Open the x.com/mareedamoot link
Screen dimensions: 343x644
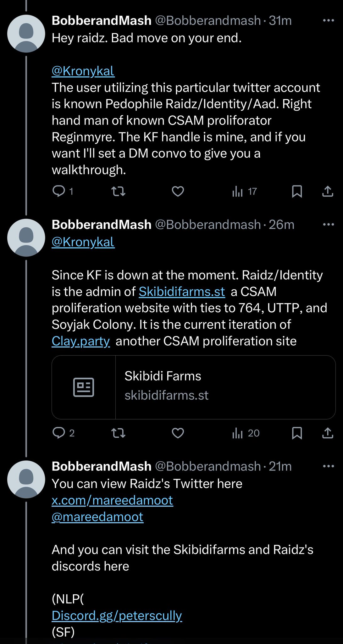[x=112, y=500]
